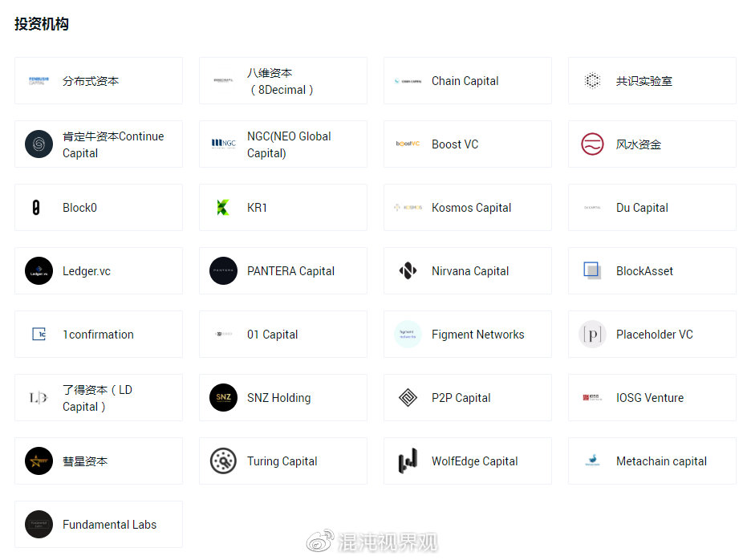Viewport: 747px width, 560px height.
Task: Select the Du Capital name text
Action: (642, 208)
